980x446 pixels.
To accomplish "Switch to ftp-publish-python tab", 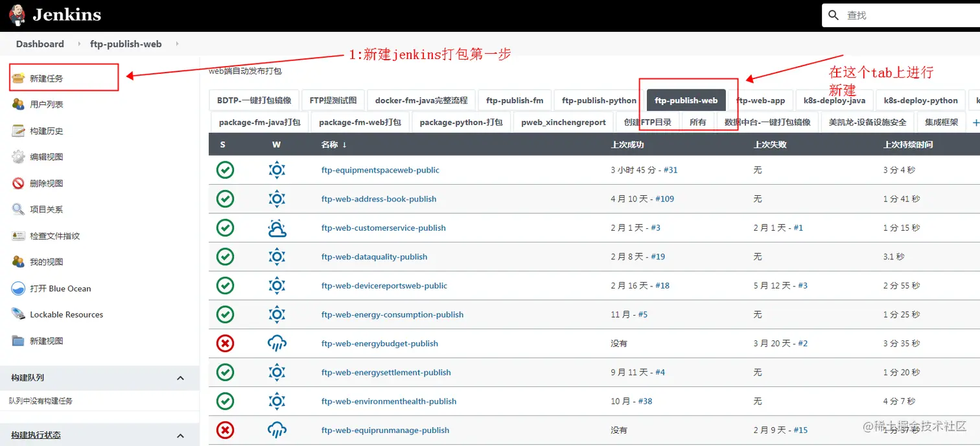I will (x=599, y=100).
